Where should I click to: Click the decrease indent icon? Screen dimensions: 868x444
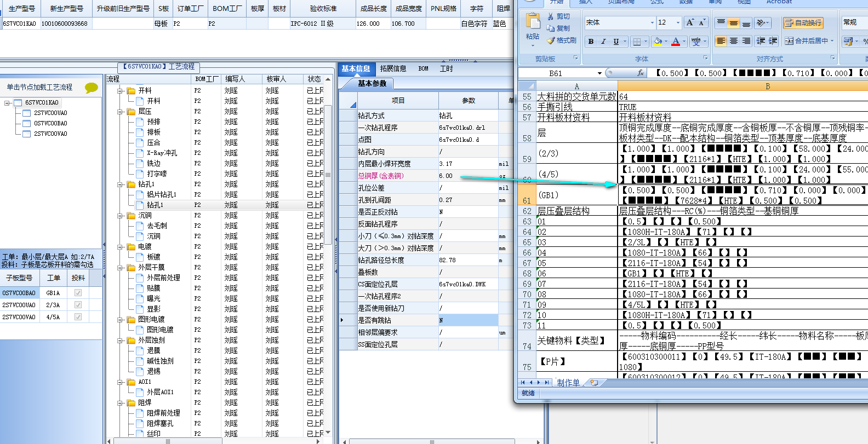point(761,41)
